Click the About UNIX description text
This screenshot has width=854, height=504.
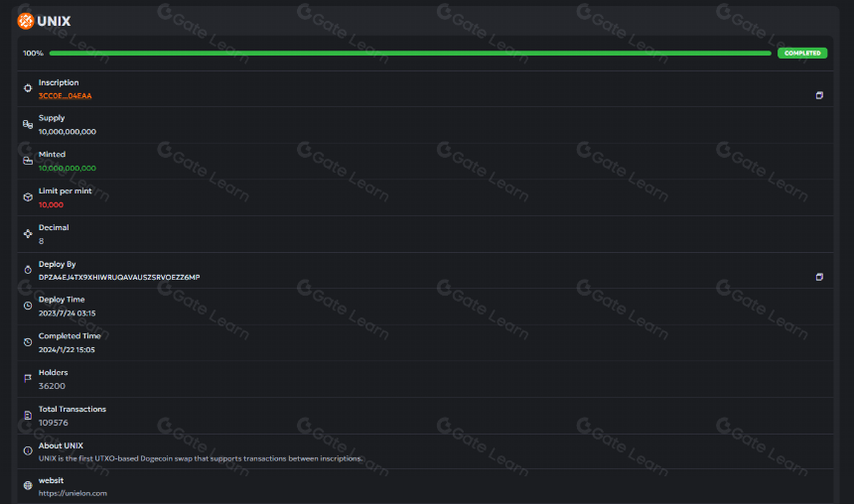[x=200, y=458]
